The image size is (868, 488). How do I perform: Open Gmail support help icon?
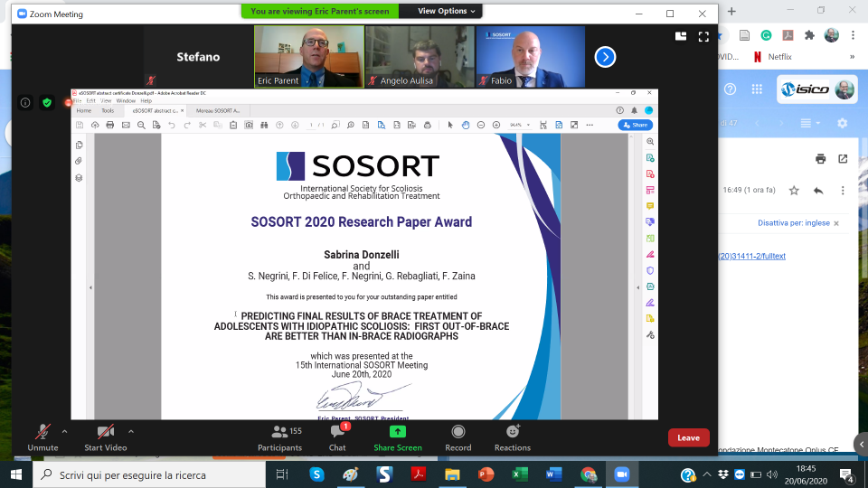pos(731,89)
